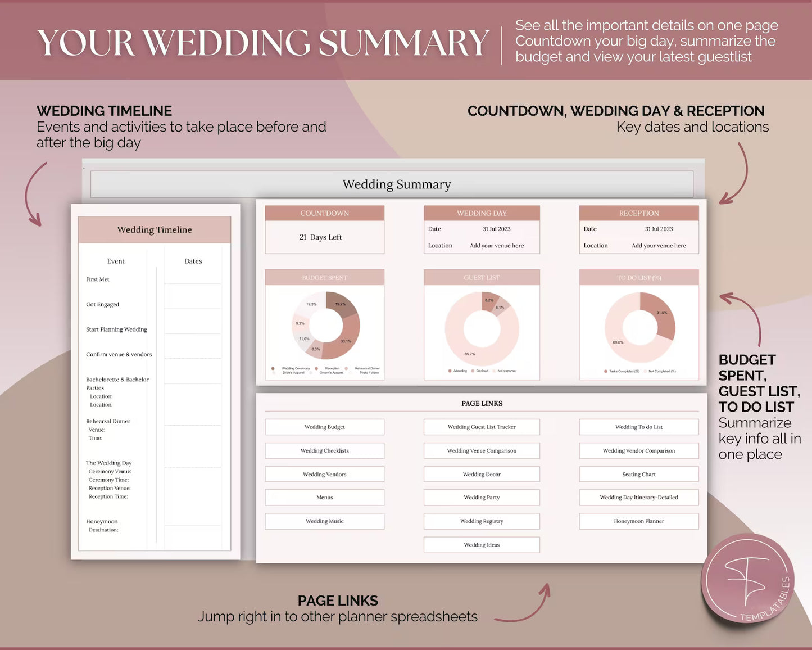Click the Tasks Completed legend marker
Viewport: 812px width, 650px height.
[x=606, y=371]
